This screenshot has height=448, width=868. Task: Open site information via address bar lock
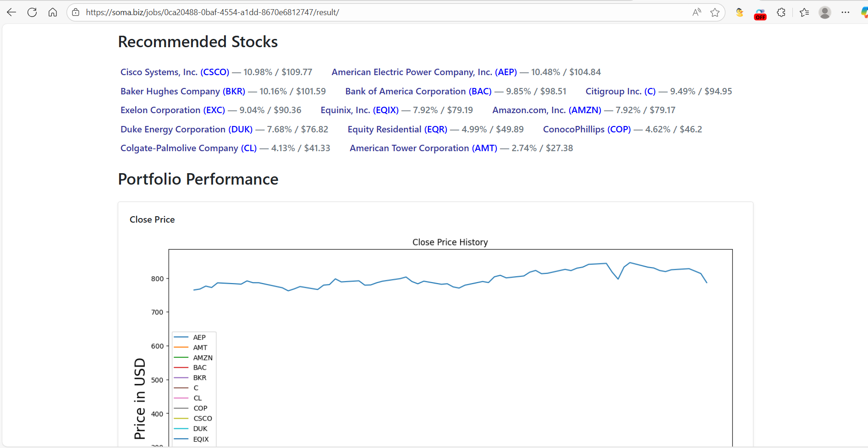(x=75, y=12)
